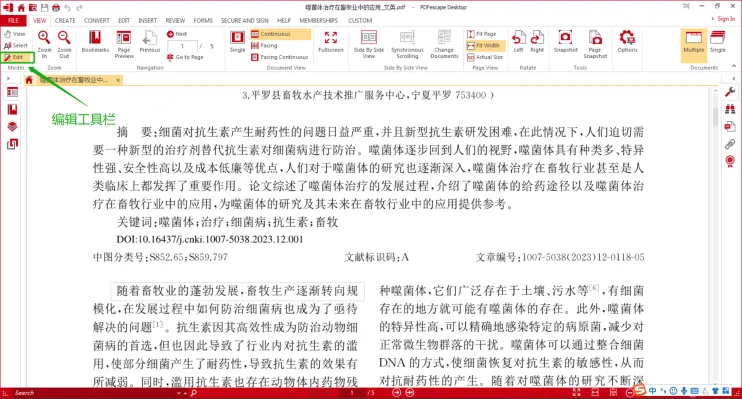The height and width of the screenshot is (399, 742).
Task: Select the Zoom In tool
Action: [44, 44]
